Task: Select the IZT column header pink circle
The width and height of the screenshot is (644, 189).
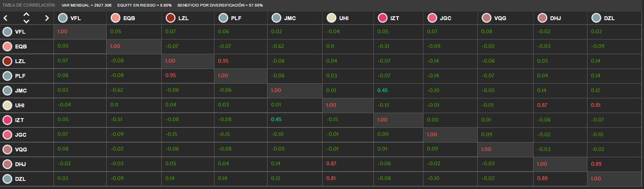Action: coord(383,18)
